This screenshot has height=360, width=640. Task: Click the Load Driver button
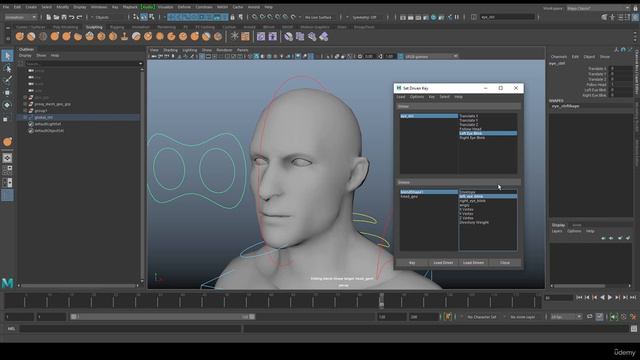pyautogui.click(x=443, y=262)
